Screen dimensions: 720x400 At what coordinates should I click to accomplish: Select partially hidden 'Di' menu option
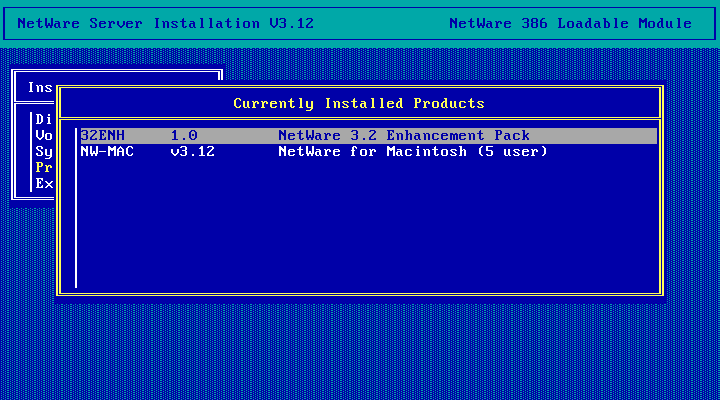click(44, 119)
